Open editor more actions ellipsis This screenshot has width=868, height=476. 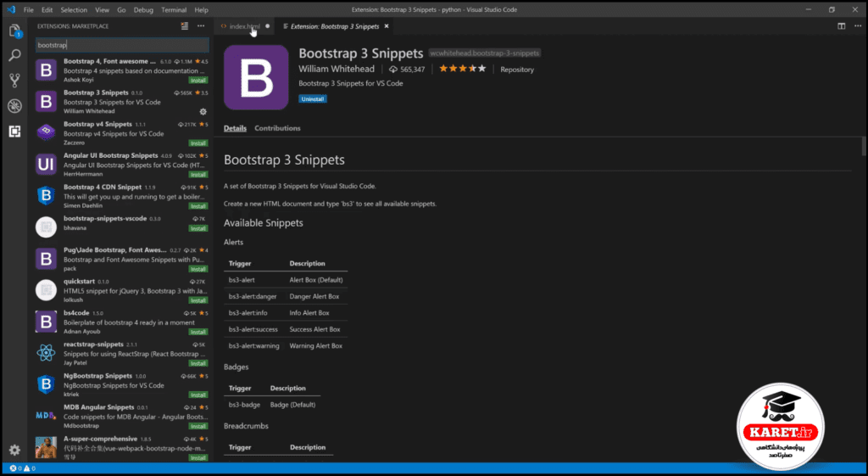(856, 26)
